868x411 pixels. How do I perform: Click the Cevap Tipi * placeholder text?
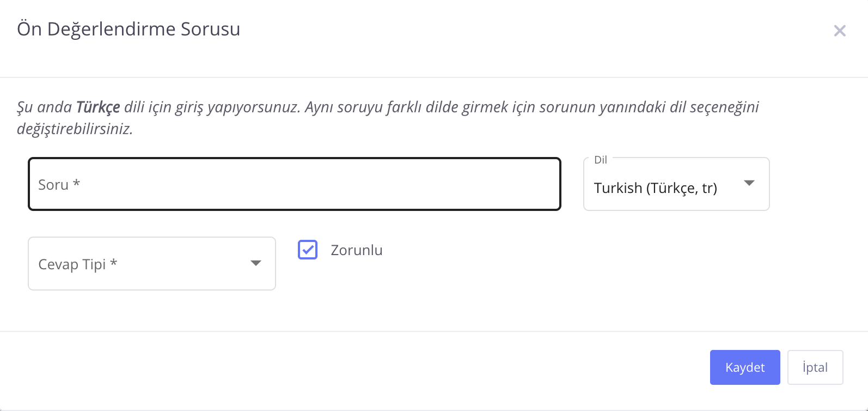point(77,264)
